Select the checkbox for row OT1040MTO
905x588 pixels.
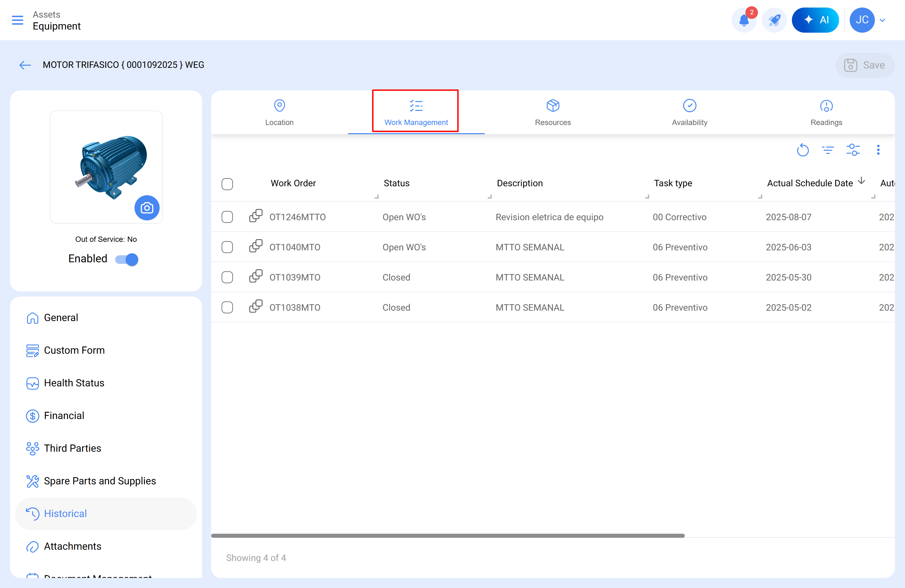[x=227, y=247]
